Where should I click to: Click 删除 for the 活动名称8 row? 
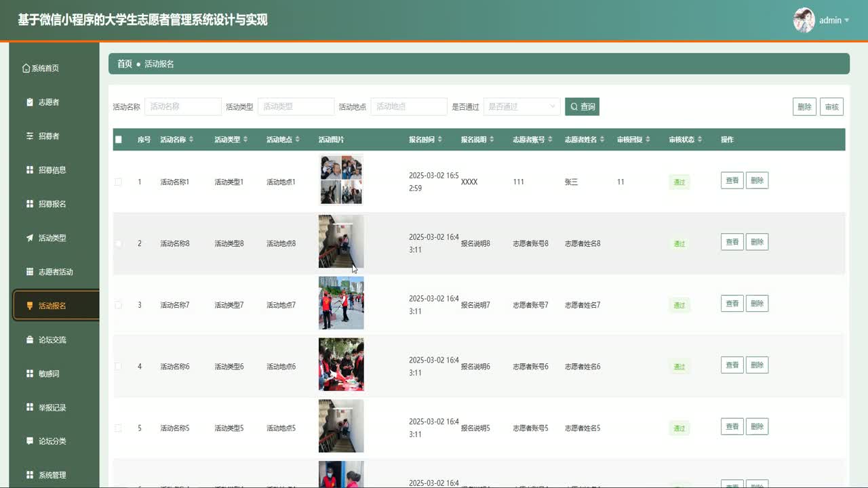click(x=757, y=242)
